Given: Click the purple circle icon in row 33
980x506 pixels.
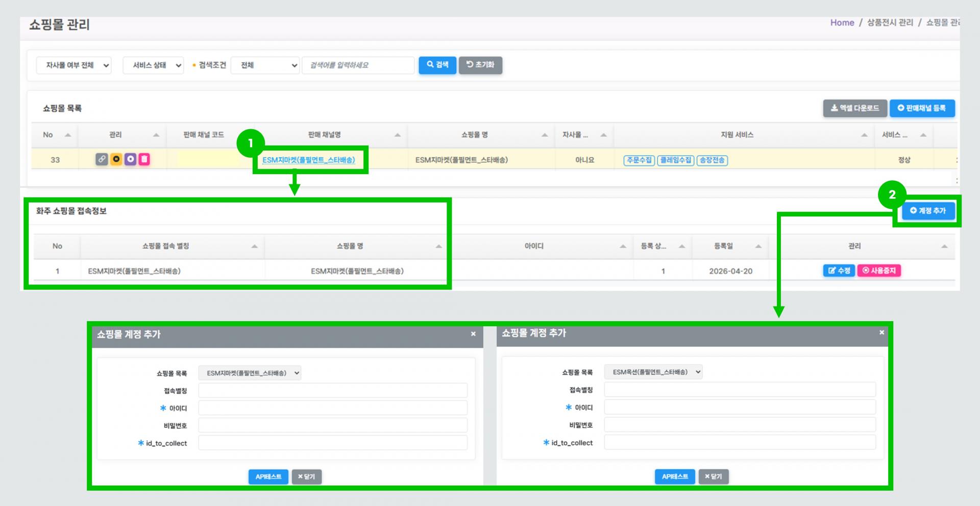Looking at the screenshot, I should click(130, 159).
